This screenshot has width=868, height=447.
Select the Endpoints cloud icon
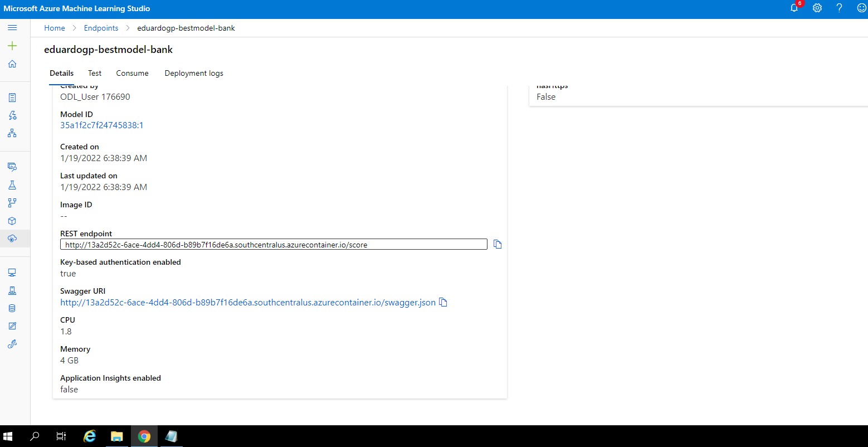[x=12, y=239]
